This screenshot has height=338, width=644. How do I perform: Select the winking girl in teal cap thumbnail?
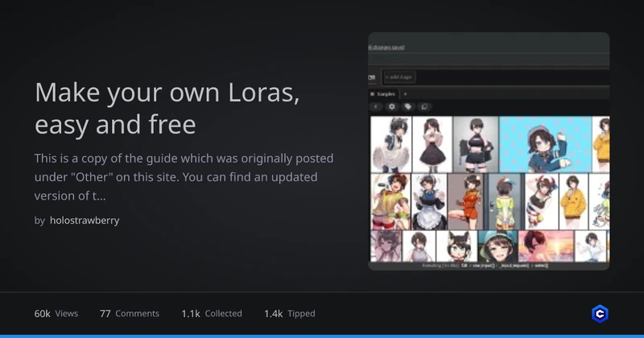click(x=497, y=246)
